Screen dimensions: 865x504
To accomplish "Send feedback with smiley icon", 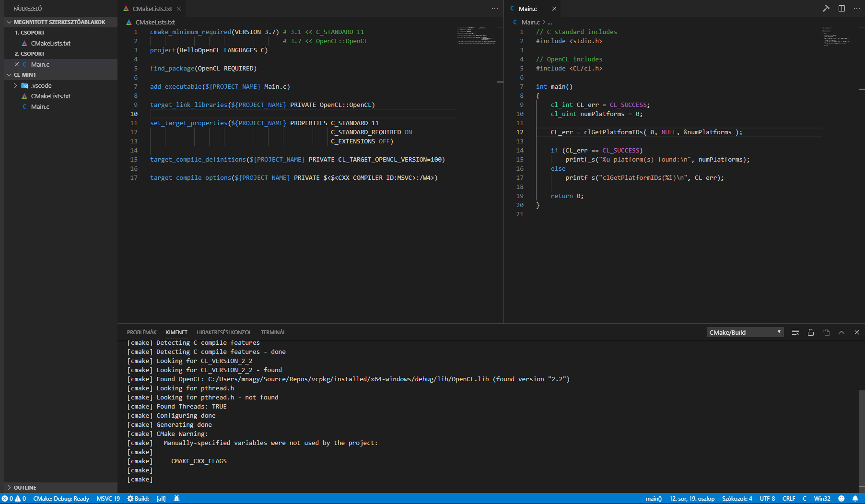I will (x=841, y=499).
